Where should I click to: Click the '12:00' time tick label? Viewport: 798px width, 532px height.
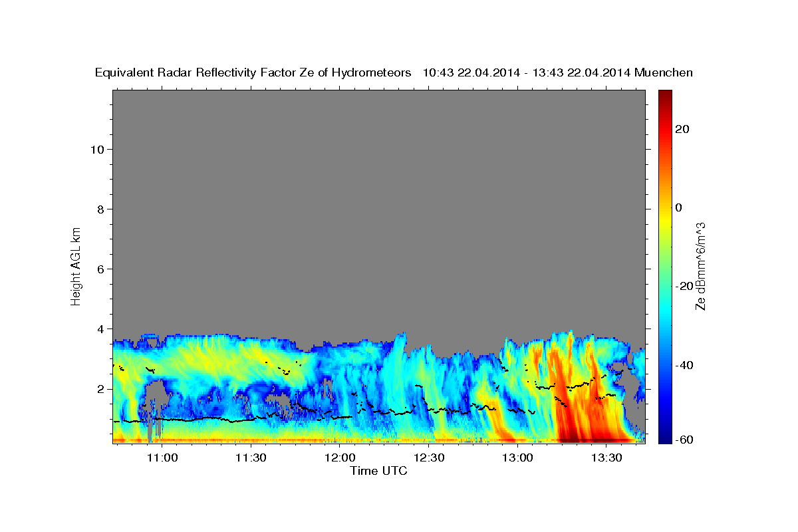tap(340, 458)
